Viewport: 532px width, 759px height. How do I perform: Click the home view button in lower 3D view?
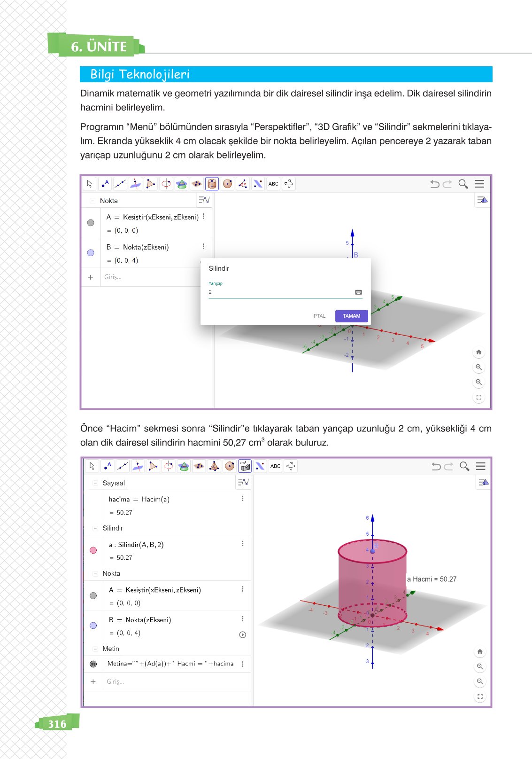click(480, 651)
